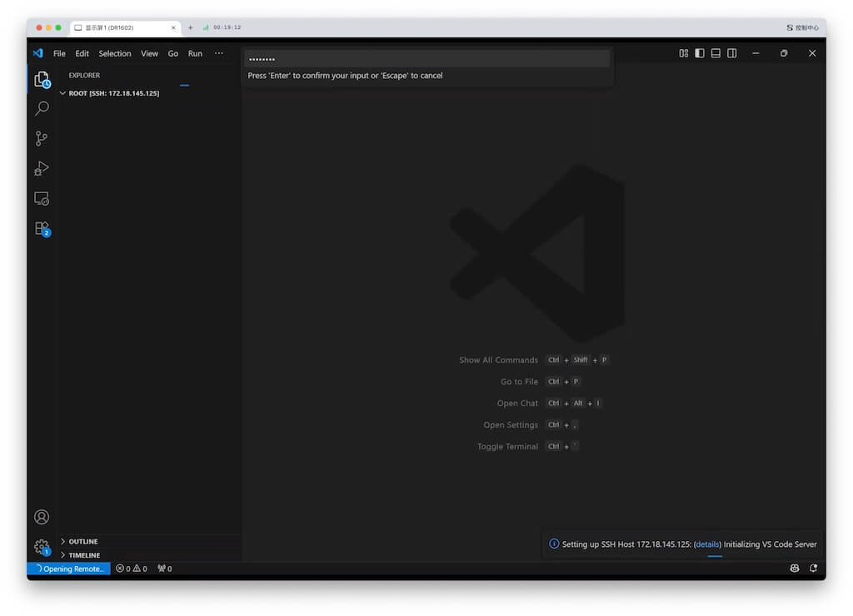Open the Remote Explorer view

click(42, 199)
